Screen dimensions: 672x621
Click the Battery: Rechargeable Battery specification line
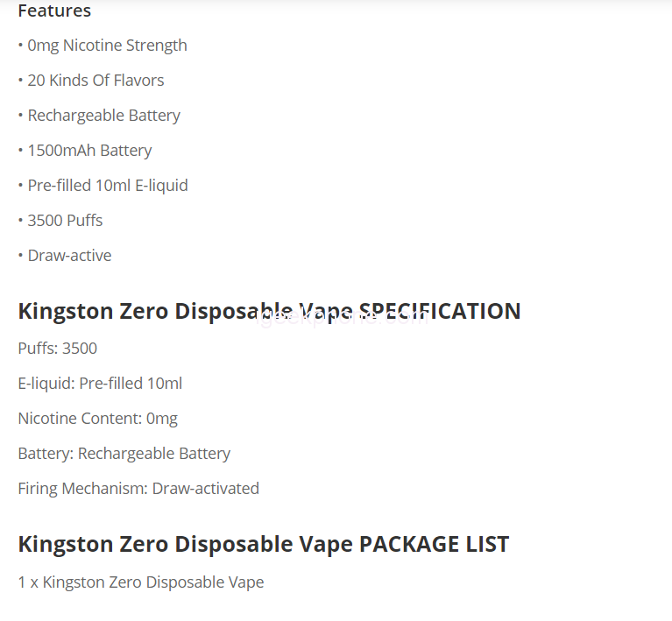(x=124, y=454)
